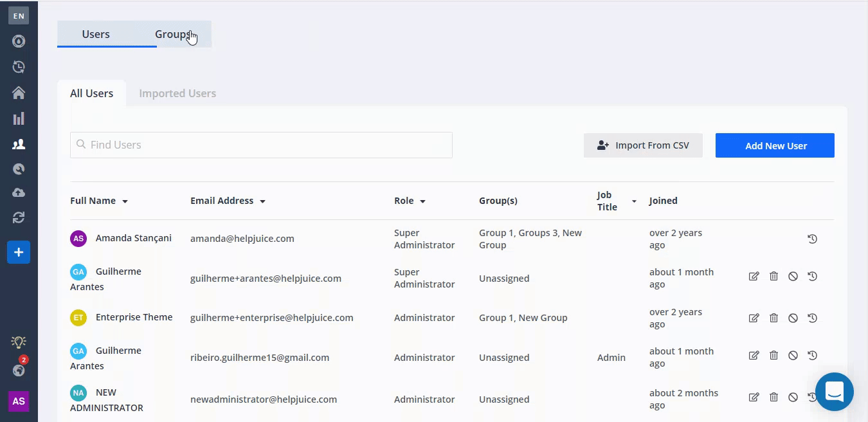Edit the Enterprise Theme user
Viewport: 868px width, 422px height.
click(754, 318)
